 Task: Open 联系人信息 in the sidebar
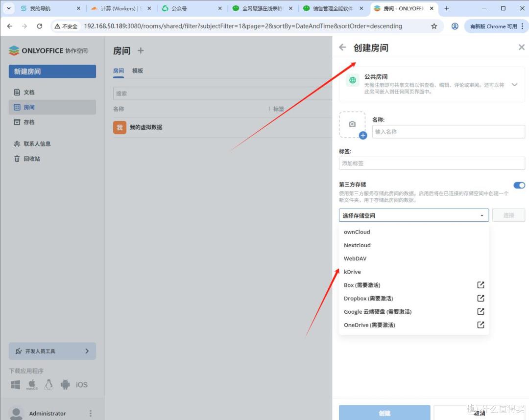pos(52,144)
